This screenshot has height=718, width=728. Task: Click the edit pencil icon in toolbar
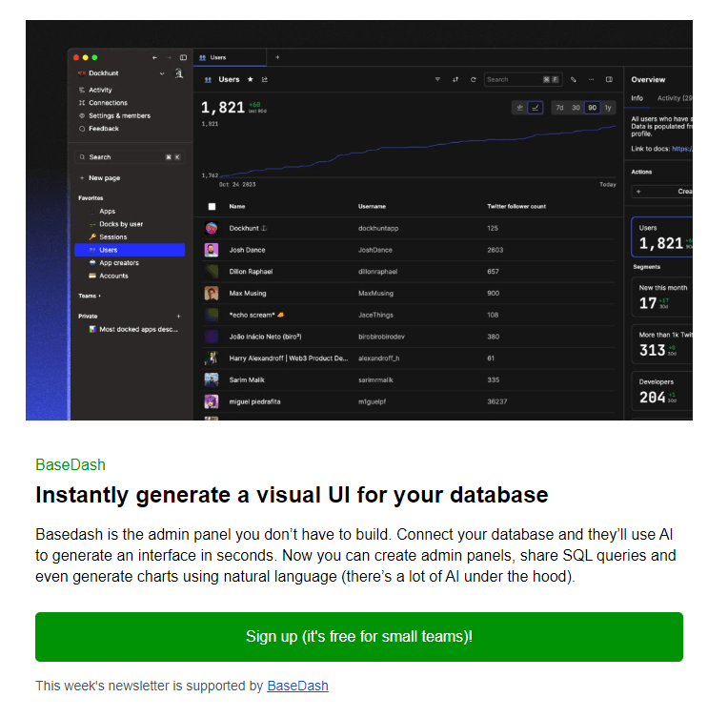(574, 79)
